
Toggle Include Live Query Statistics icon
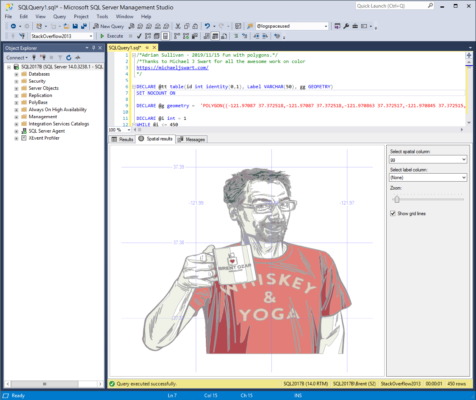click(186, 36)
